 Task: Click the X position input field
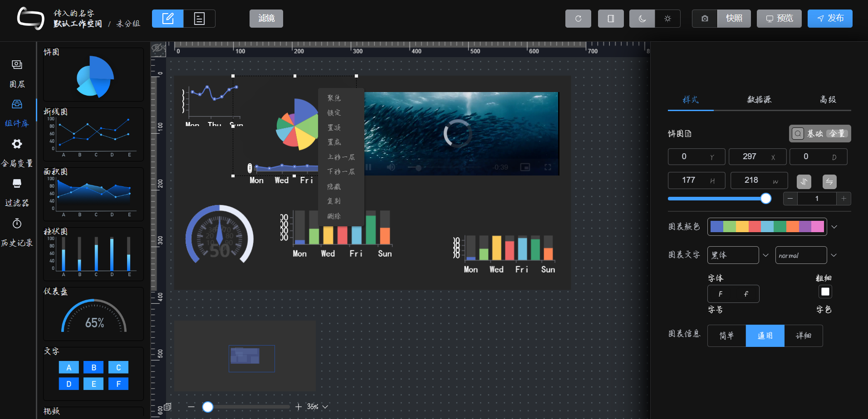pos(757,156)
